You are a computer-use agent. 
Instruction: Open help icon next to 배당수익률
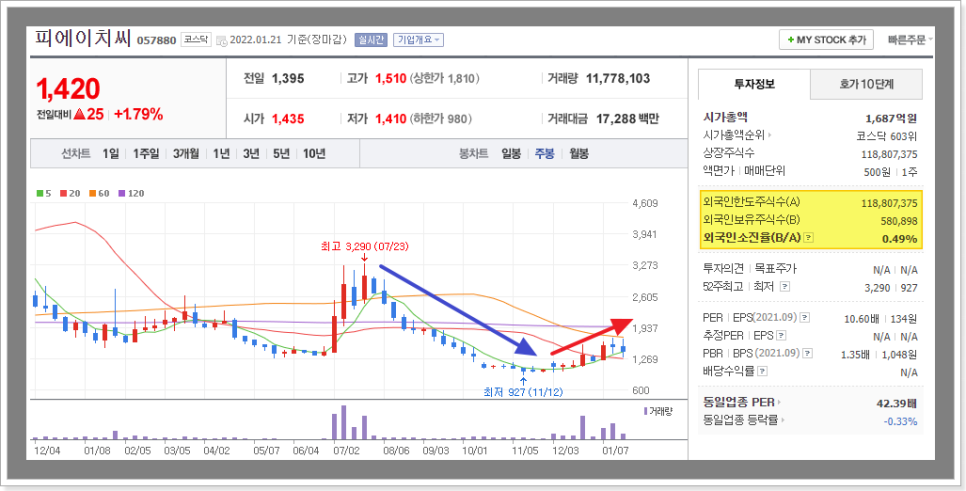tap(763, 372)
